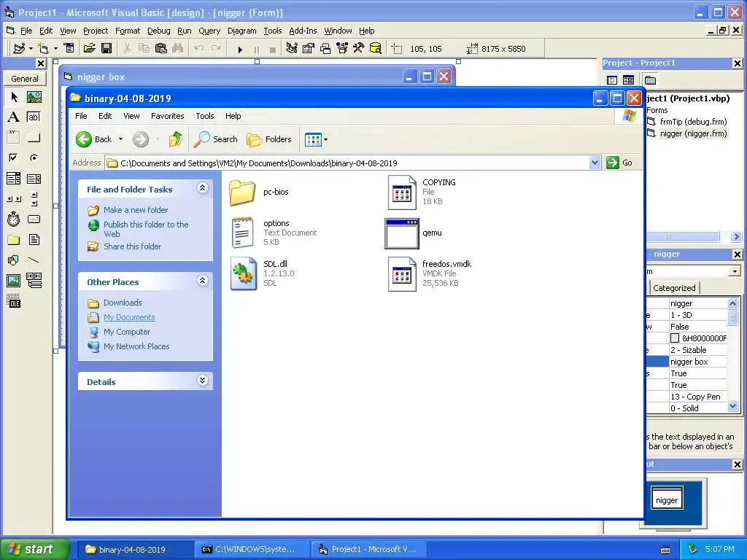Open the Add-Ins menu

[303, 31]
